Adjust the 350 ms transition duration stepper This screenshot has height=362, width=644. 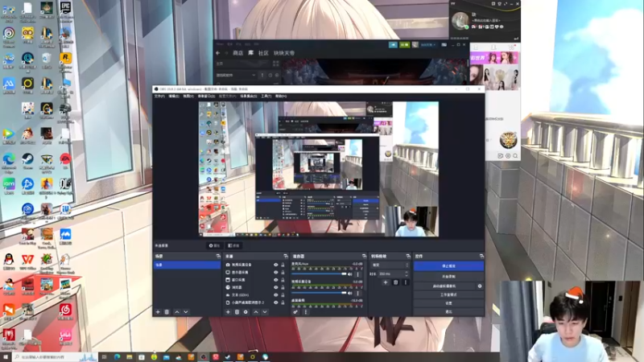coord(407,274)
